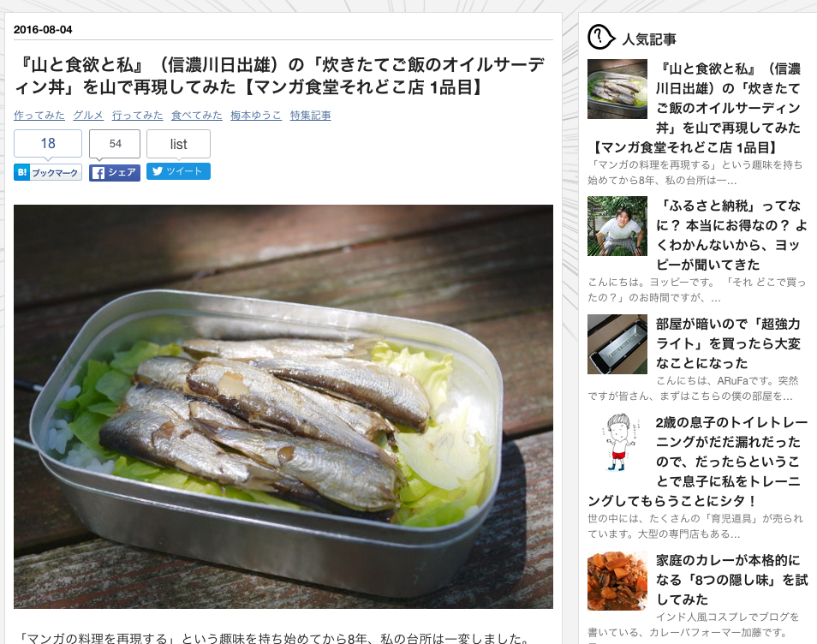
Task: Click the tweet 'list' bubble
Action: click(x=178, y=144)
